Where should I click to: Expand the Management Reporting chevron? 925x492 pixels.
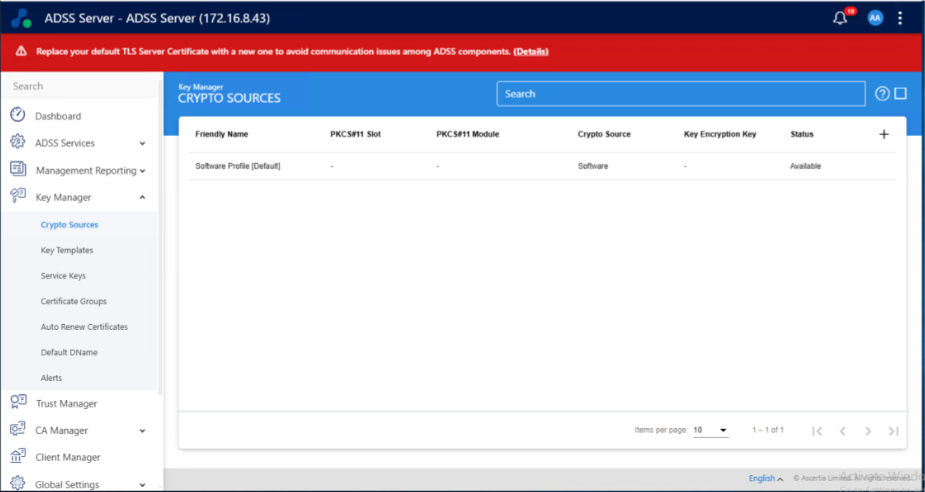(142, 170)
